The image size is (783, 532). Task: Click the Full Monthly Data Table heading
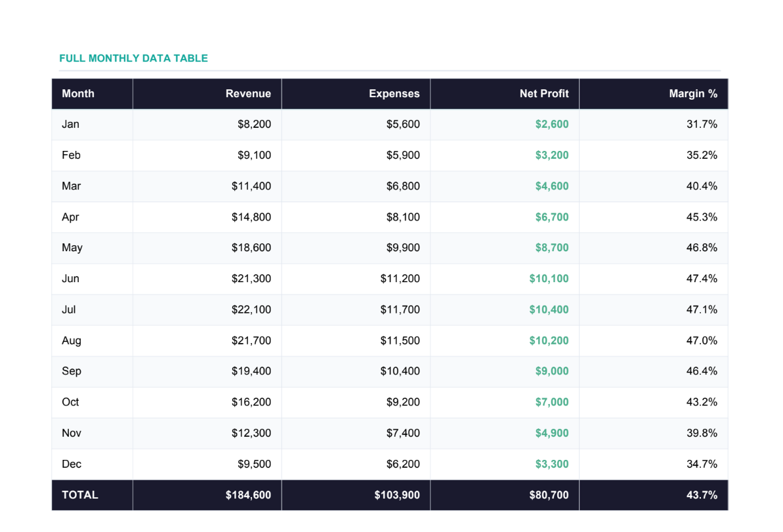(133, 58)
